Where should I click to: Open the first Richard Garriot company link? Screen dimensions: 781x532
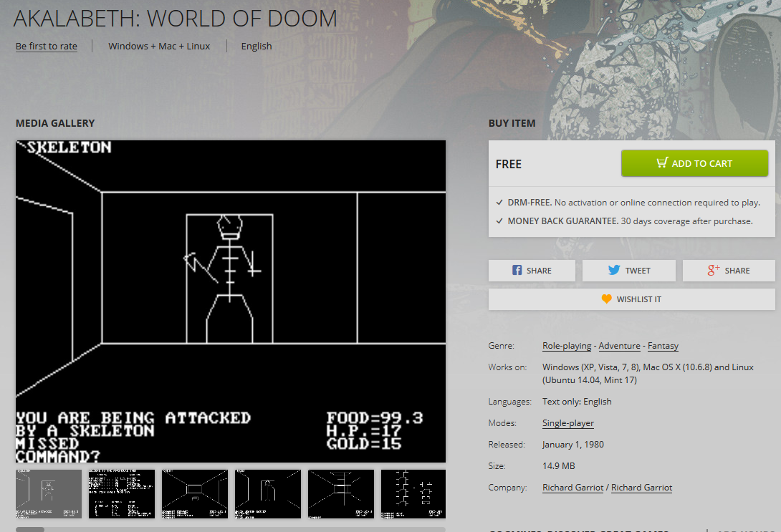tap(572, 488)
